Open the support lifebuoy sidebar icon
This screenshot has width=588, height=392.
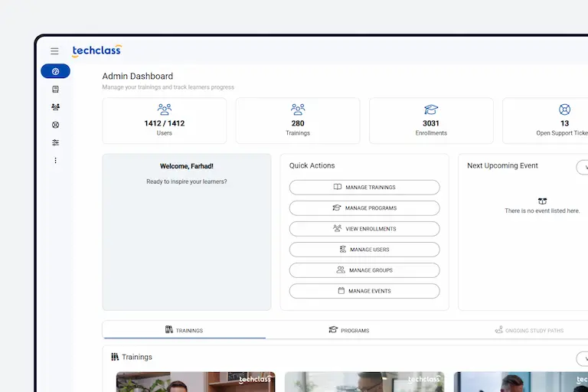(x=55, y=125)
